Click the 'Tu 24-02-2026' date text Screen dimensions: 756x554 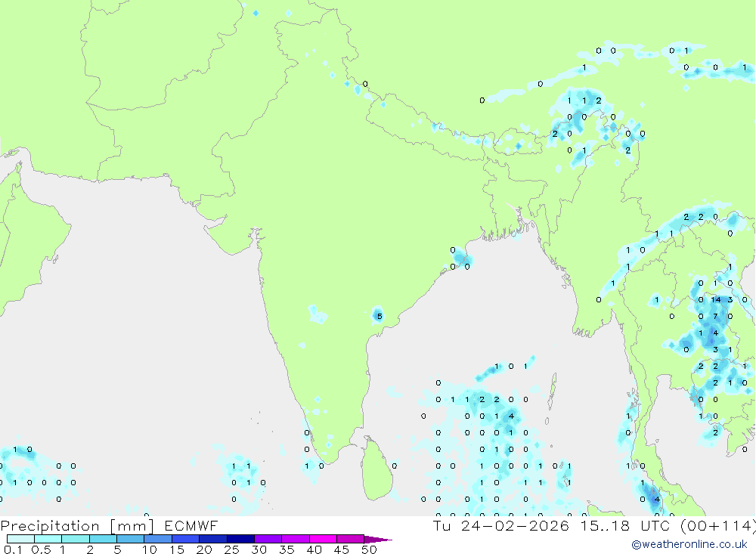pyautogui.click(x=500, y=525)
